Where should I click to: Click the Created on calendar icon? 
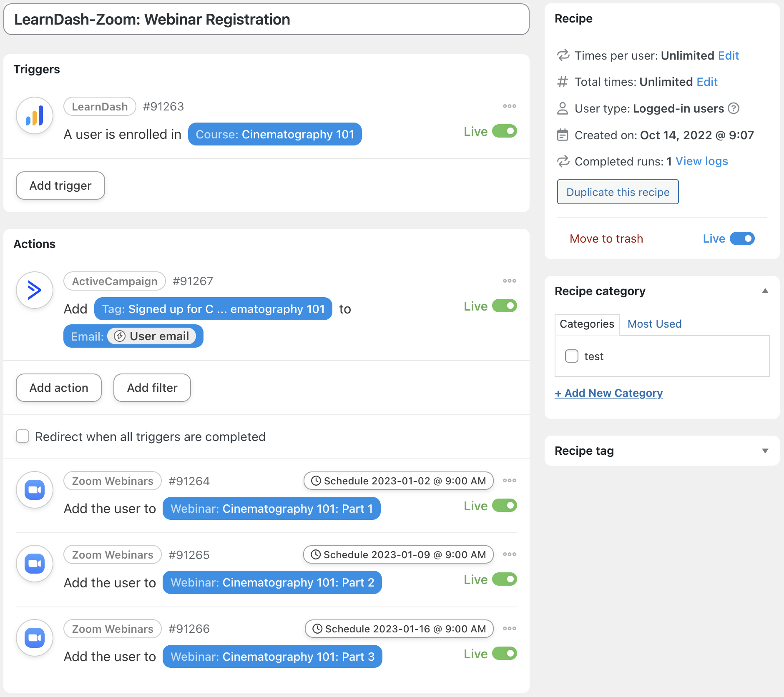[x=563, y=135]
